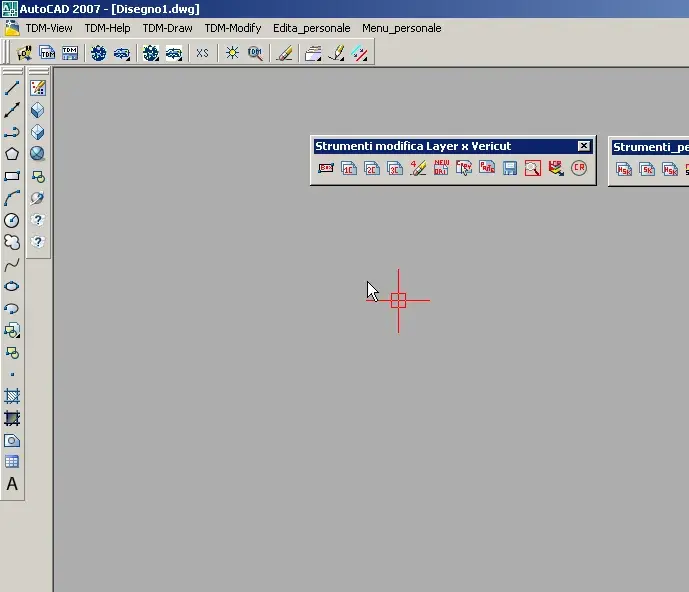Select the Table tool

click(12, 462)
